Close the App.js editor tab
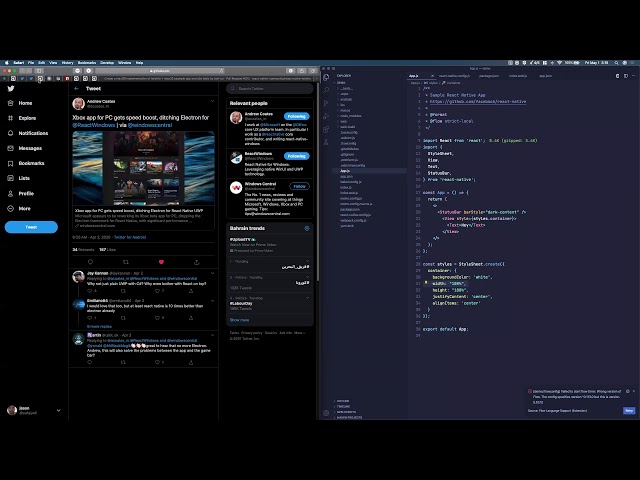 (432, 76)
